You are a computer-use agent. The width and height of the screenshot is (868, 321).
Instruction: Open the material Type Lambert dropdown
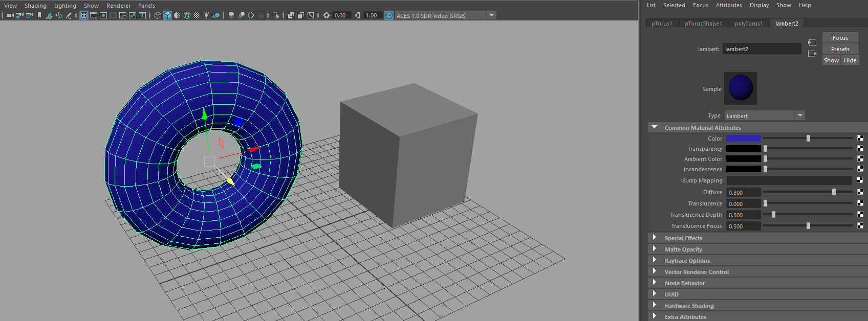pyautogui.click(x=765, y=116)
